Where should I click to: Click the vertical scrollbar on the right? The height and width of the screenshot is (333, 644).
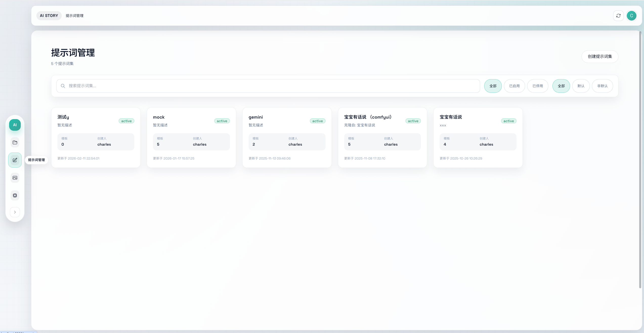click(x=640, y=160)
